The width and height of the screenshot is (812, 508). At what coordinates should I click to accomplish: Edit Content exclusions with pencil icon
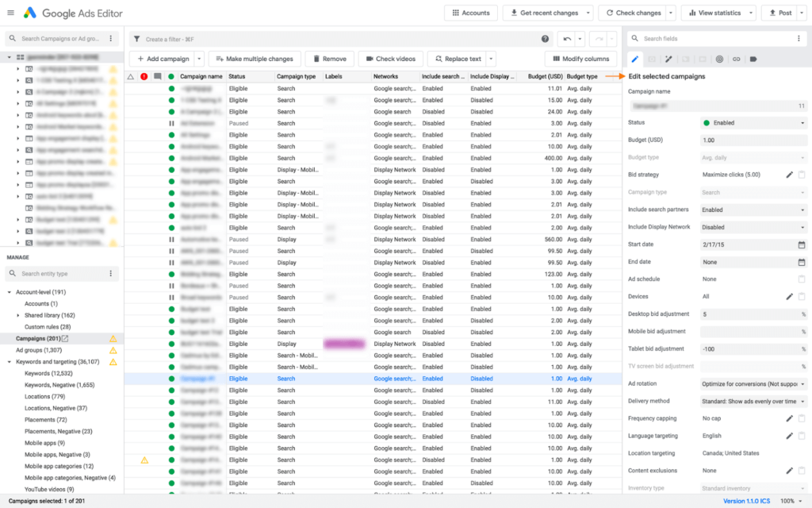[789, 471]
